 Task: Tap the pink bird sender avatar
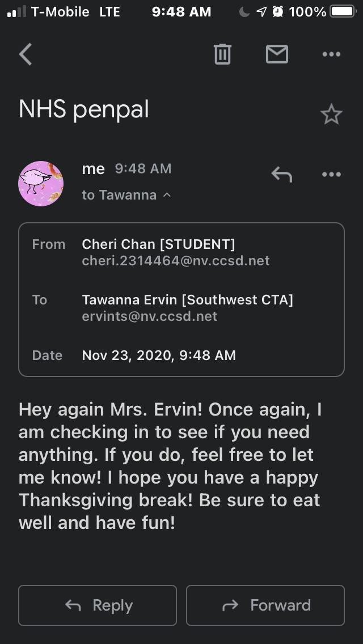41,183
